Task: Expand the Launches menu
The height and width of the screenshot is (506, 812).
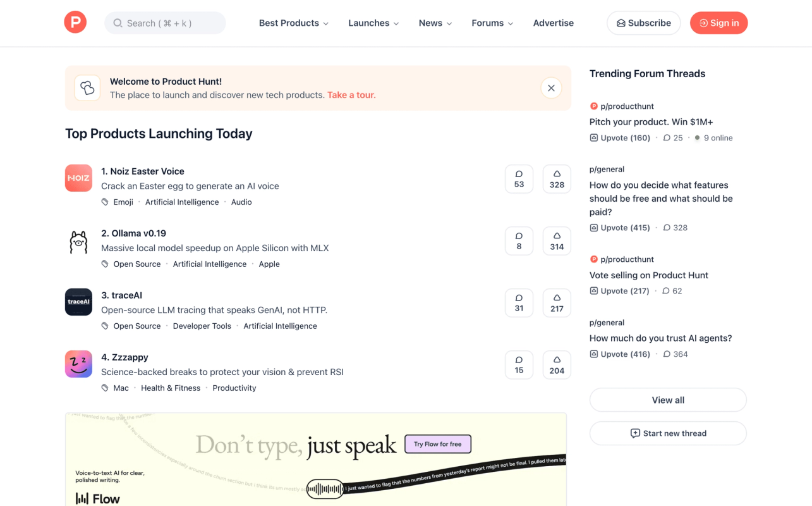Action: click(373, 23)
